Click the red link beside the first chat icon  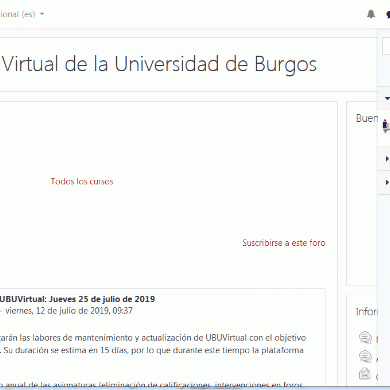point(377,340)
